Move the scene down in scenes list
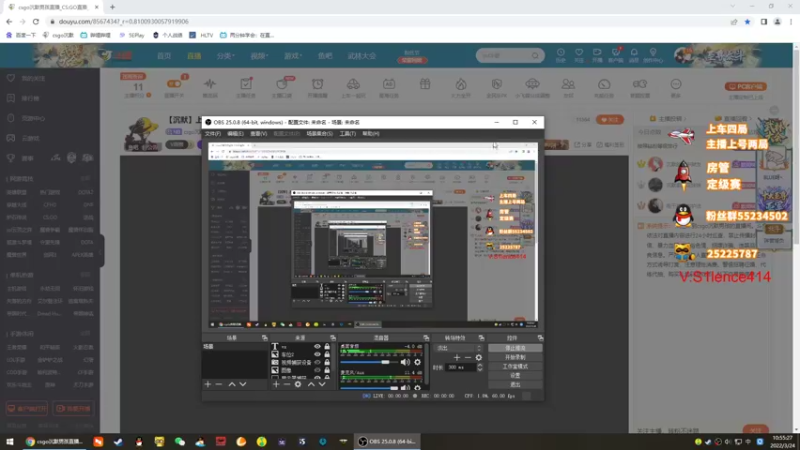This screenshot has height=450, width=800. pyautogui.click(x=243, y=384)
